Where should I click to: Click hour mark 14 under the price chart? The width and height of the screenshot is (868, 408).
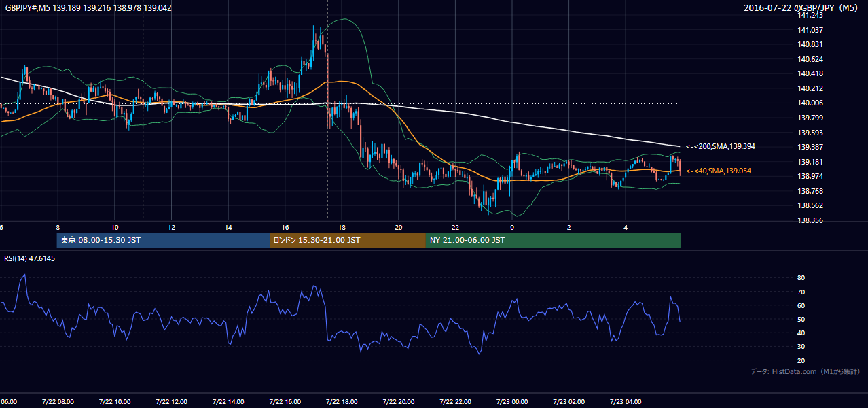click(x=228, y=228)
